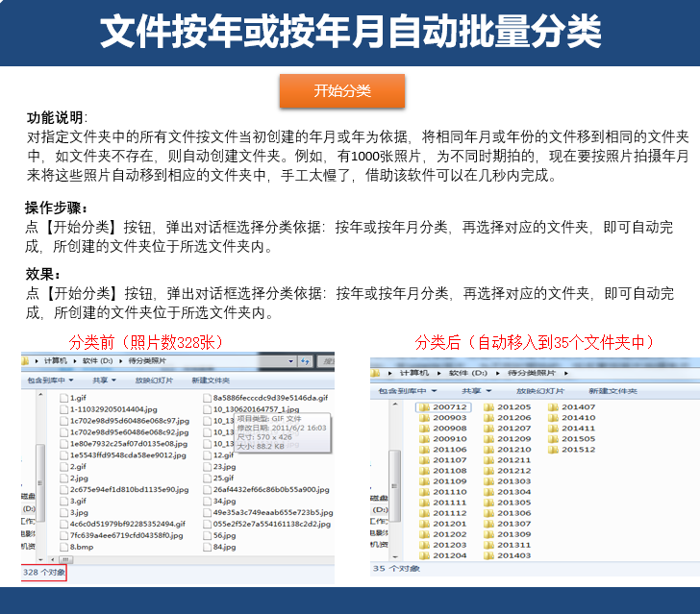Expand arrow before 计算机 in 分类前 breadcrumb
The image size is (700, 614).
pyautogui.click(x=37, y=361)
